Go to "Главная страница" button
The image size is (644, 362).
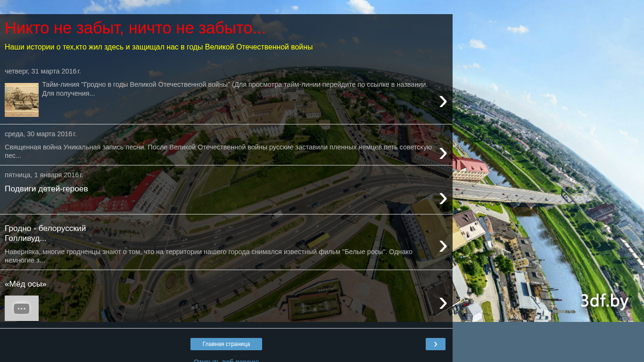pos(226,344)
